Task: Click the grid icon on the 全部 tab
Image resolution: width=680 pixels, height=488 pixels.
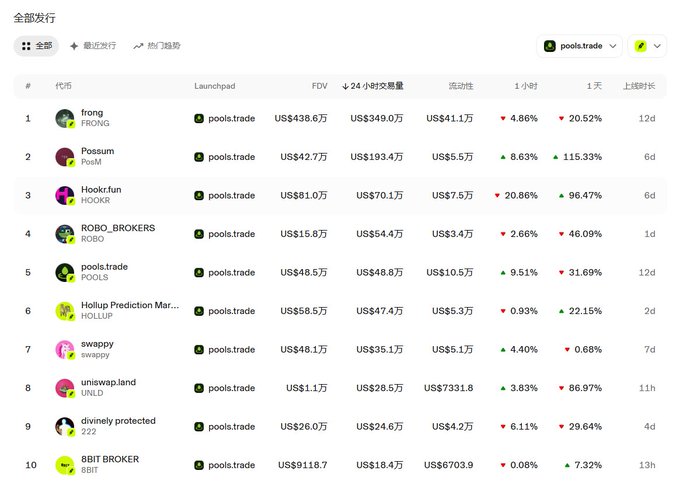Action: coord(26,46)
